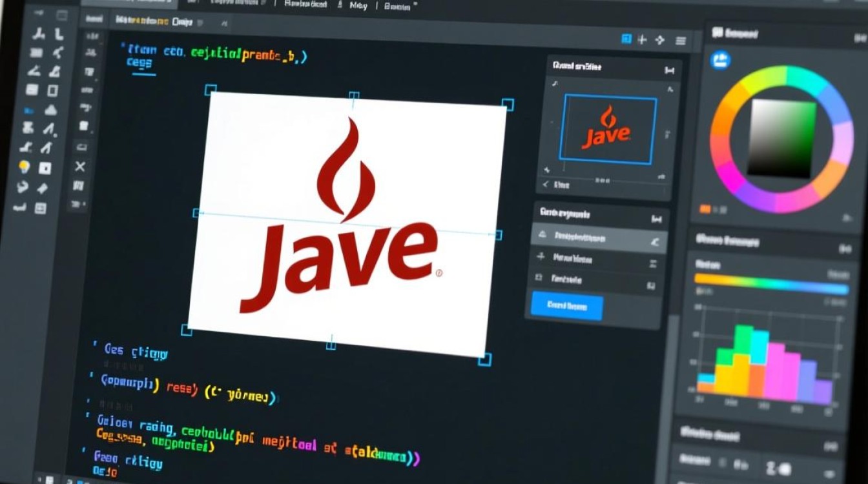
Task: Click the round blue icon above the color wheel
Action: (719, 61)
